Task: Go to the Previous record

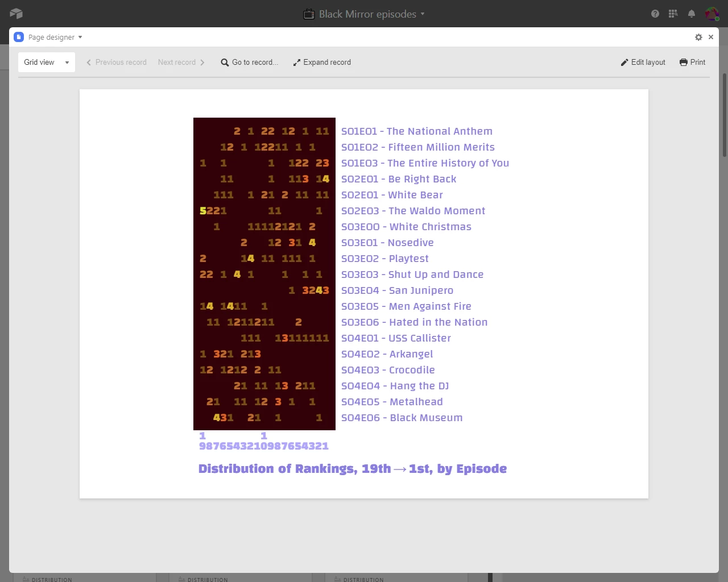Action: [x=117, y=63]
